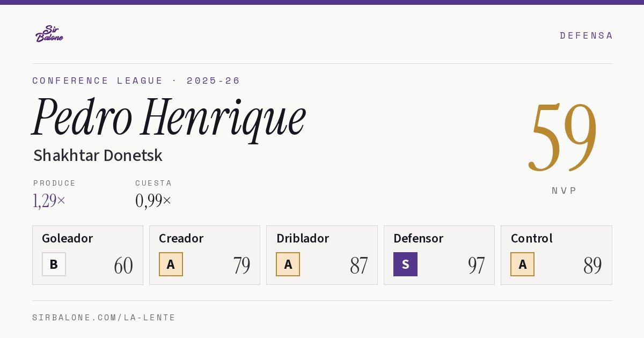Click the Defensor card title
The width and height of the screenshot is (644, 338).
(418, 238)
